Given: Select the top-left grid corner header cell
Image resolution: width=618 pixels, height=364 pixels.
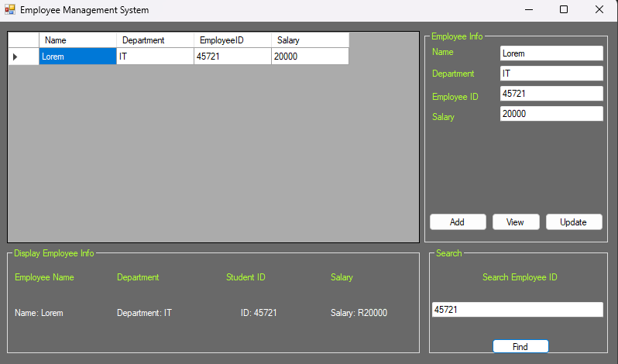Looking at the screenshot, I should [23, 40].
